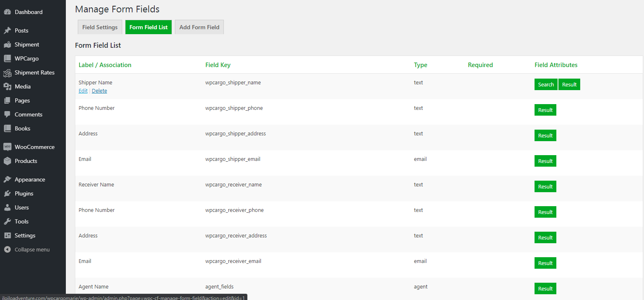Screen dimensions: 644x300
Task: Click the Field Attributes column header
Action: (556, 65)
